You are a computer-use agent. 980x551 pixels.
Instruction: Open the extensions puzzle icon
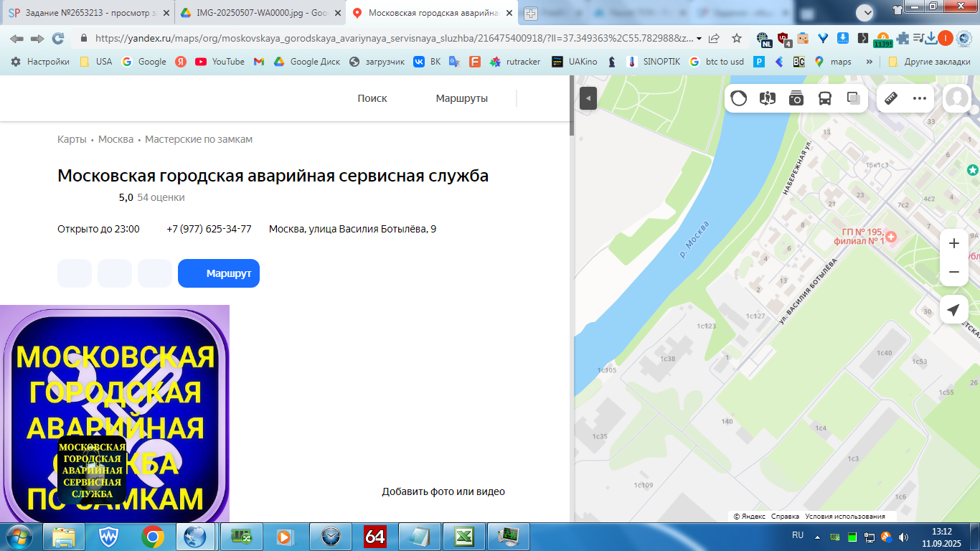tap(903, 39)
